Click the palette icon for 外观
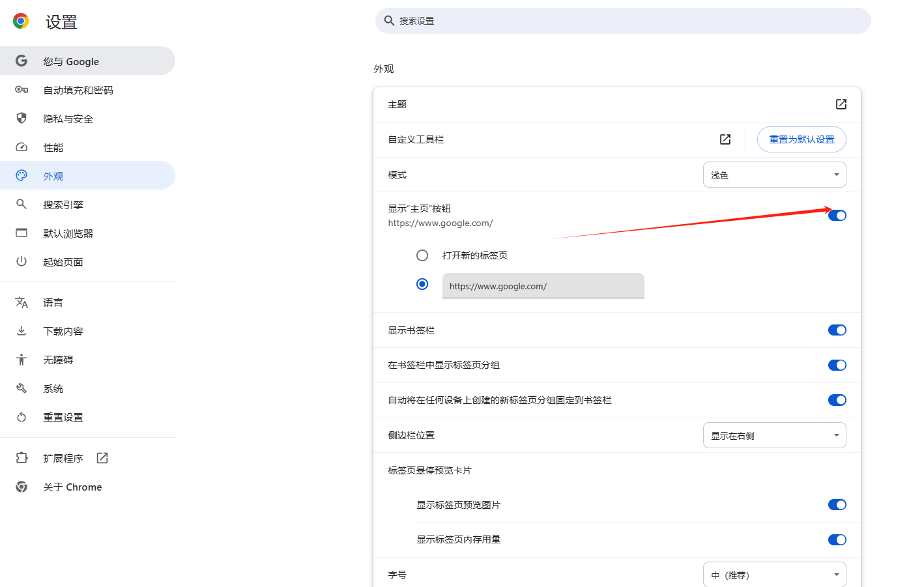Viewport: 924px width, 587px height. 22,175
